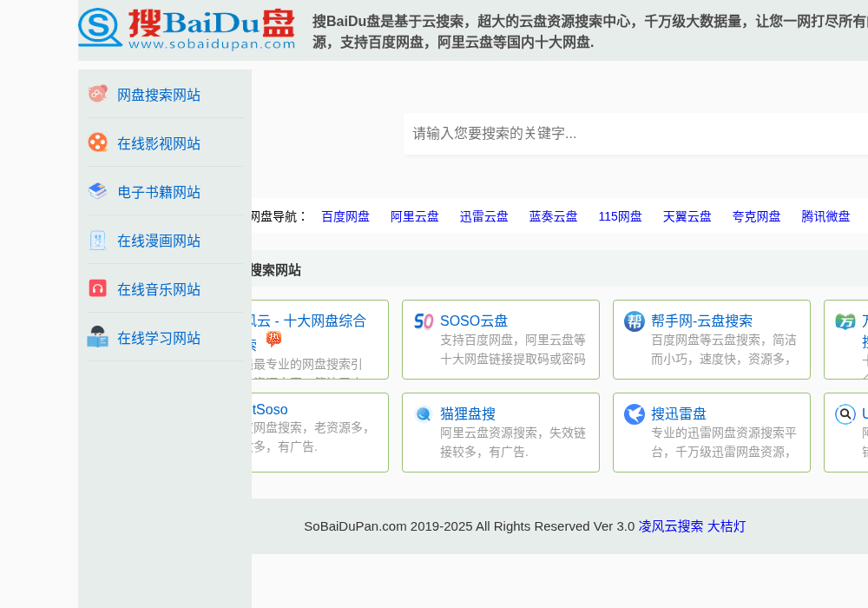The image size is (868, 608).
Task: Click the 热 hot badge icon
Action: [x=273, y=339]
